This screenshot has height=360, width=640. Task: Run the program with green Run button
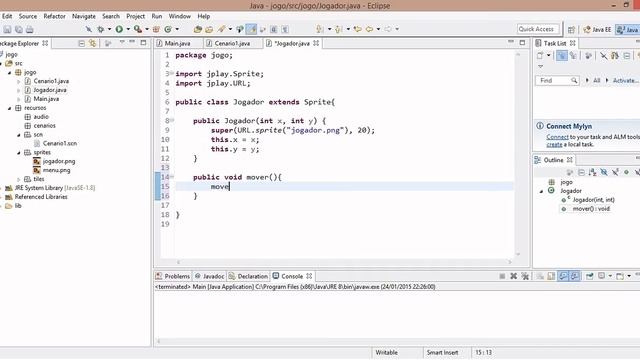(x=119, y=29)
